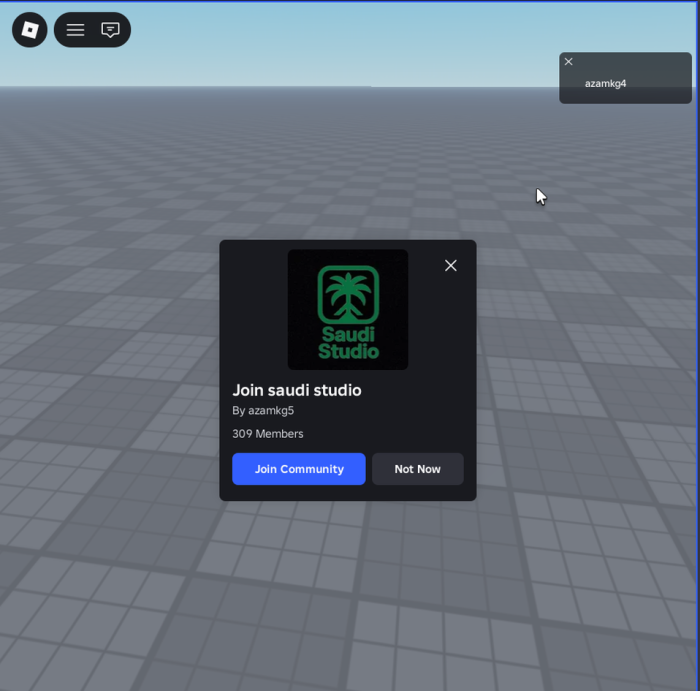Click the '309 Members' count text

(267, 434)
